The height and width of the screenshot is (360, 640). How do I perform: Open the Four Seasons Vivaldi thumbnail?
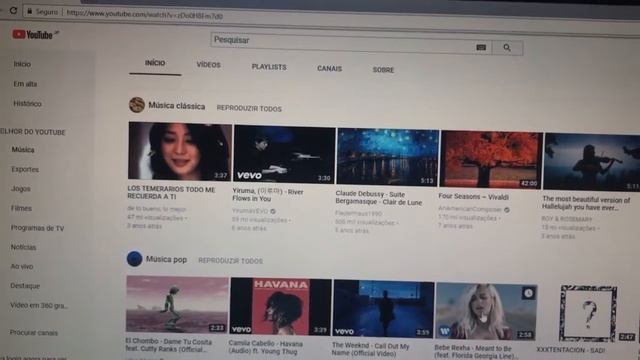(x=491, y=160)
